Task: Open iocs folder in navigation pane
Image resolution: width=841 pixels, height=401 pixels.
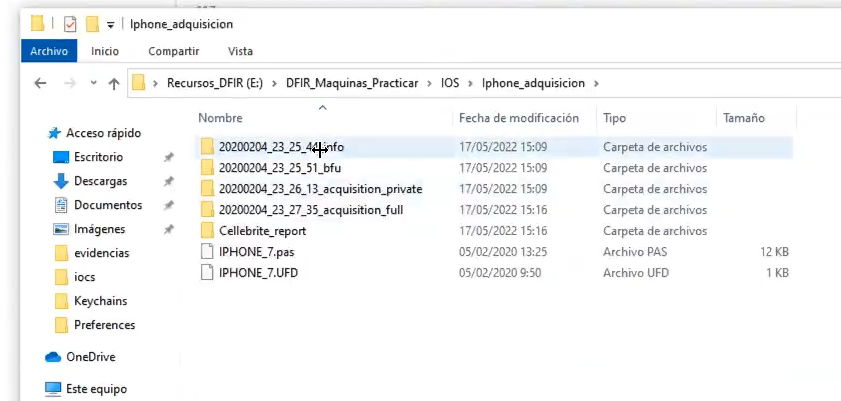Action: pos(85,277)
